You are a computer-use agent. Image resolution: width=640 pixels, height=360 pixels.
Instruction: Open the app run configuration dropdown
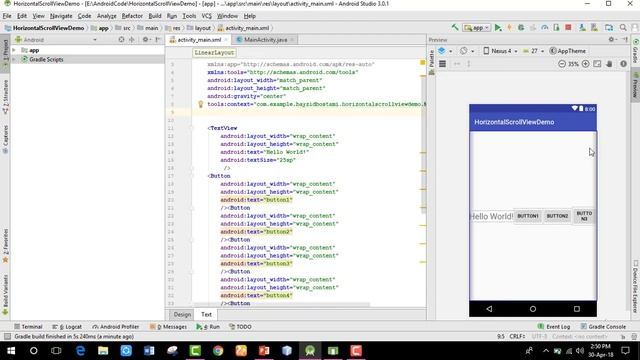[x=477, y=28]
